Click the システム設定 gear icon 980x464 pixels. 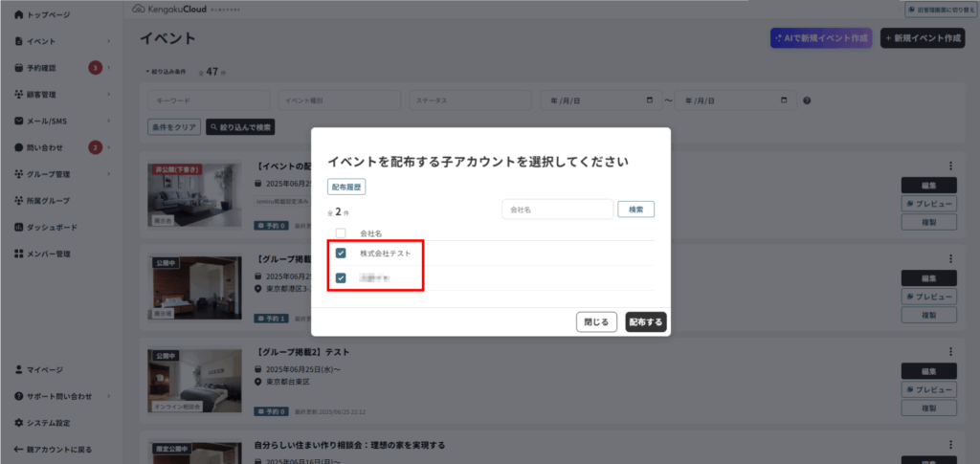click(x=19, y=423)
